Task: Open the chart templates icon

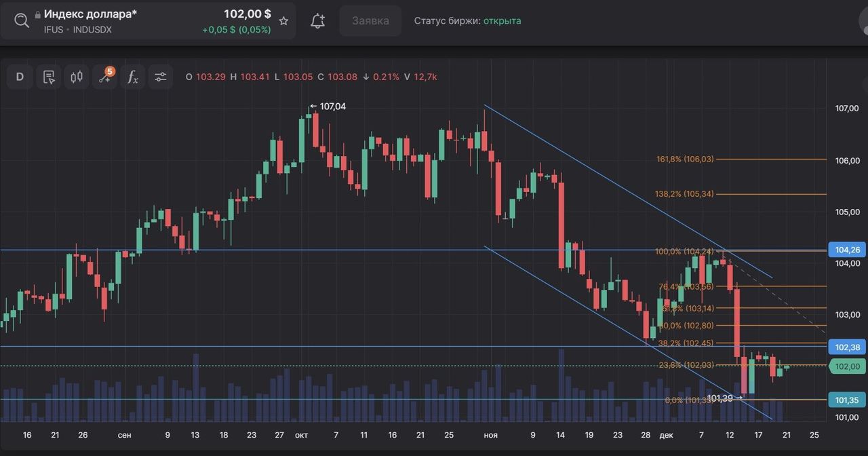Action: 48,77
